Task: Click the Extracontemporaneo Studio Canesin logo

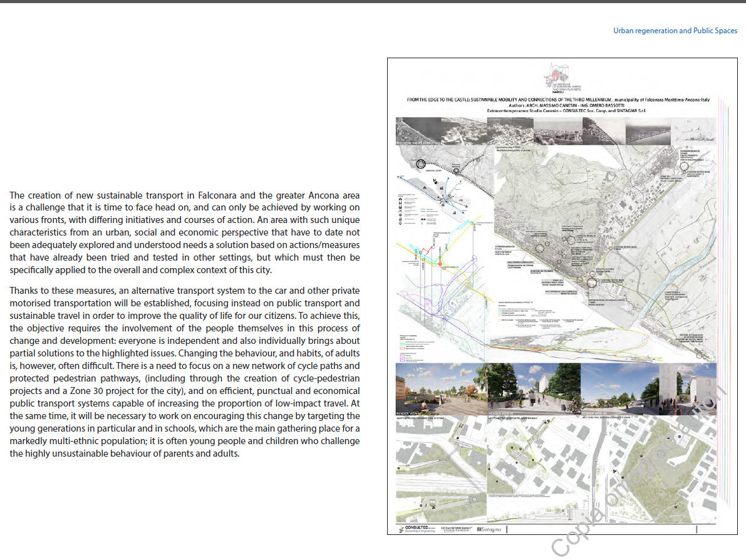Action: [x=457, y=529]
